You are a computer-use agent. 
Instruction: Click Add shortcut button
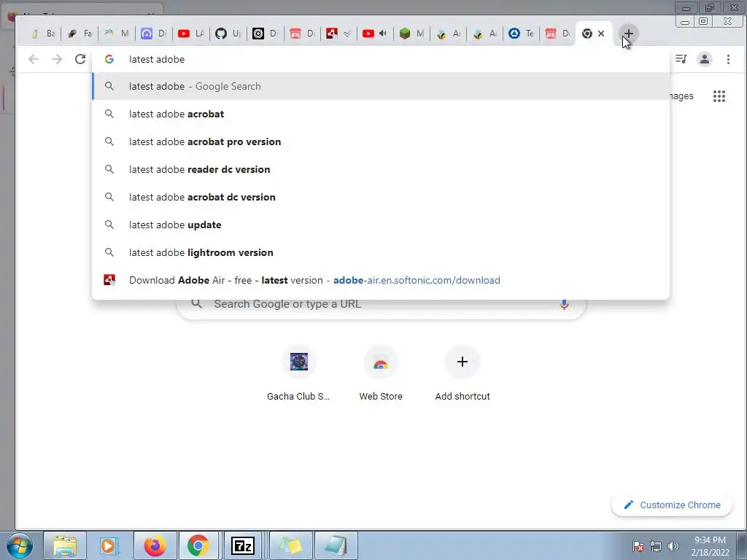coord(462,374)
